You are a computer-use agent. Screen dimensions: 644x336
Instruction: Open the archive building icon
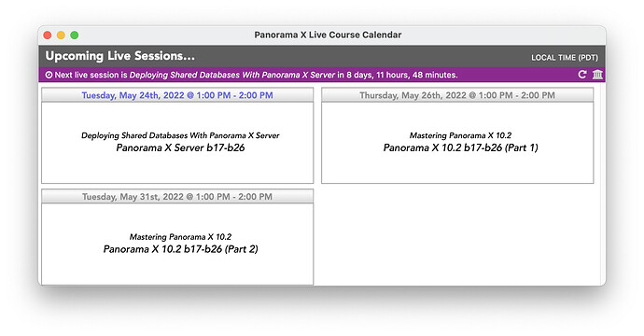pos(597,75)
